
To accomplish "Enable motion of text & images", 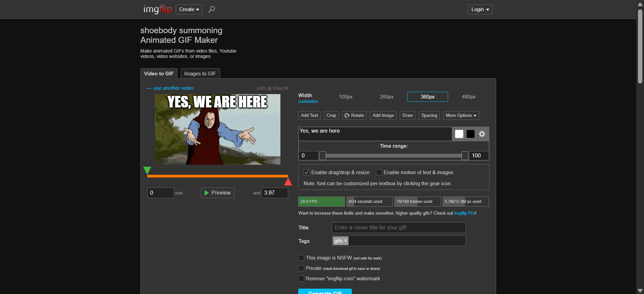I will (x=379, y=172).
